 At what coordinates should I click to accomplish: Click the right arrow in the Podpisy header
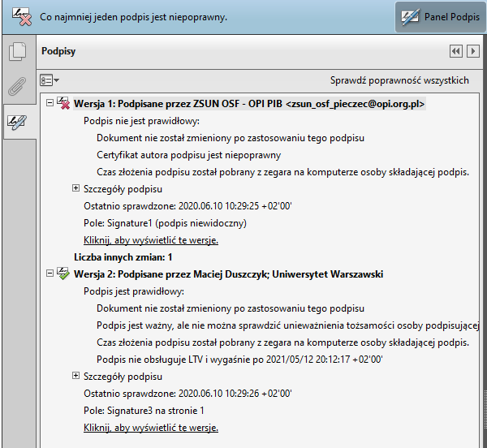click(472, 51)
